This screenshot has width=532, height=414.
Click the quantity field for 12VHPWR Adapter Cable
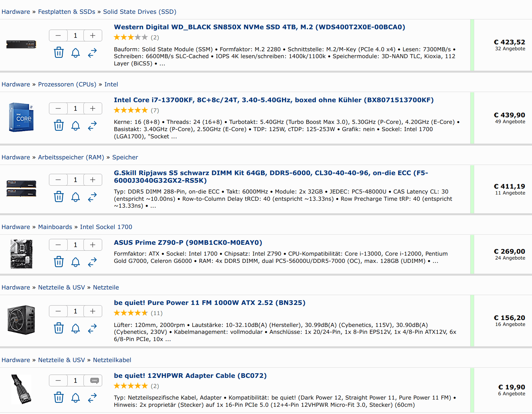(76, 380)
